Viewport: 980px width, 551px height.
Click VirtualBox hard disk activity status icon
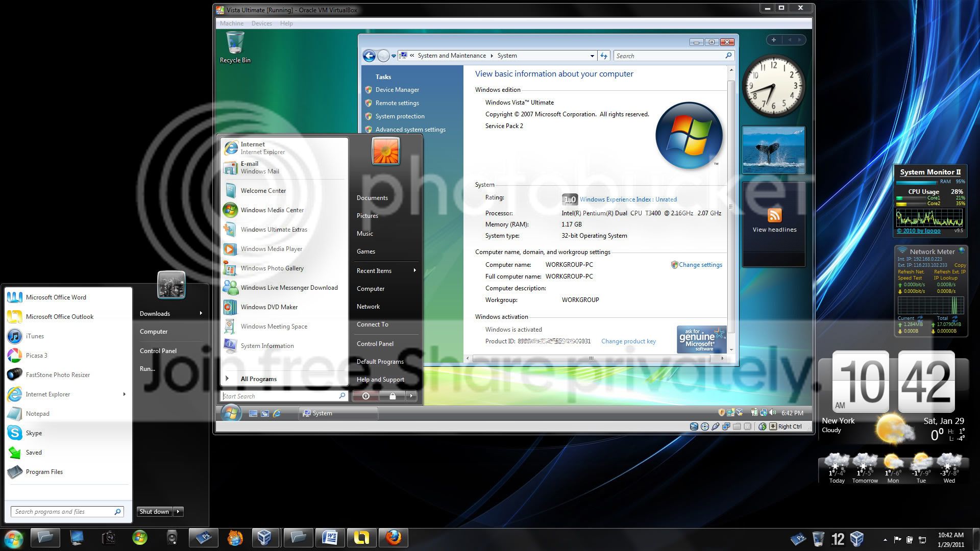tap(694, 427)
